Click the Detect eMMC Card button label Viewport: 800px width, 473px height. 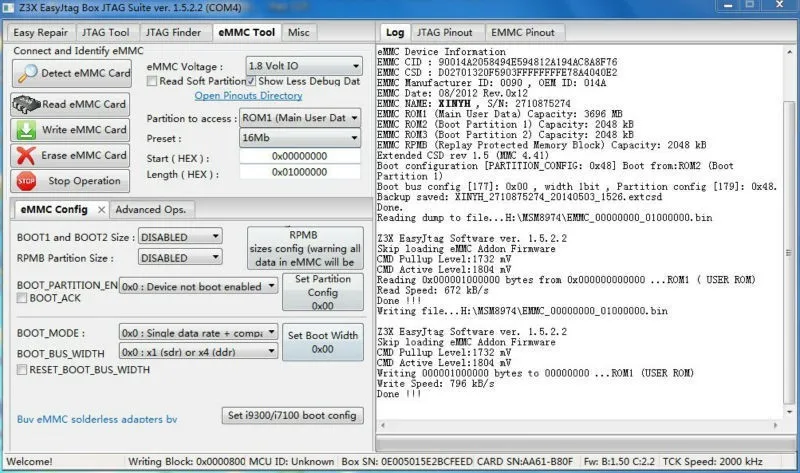(86, 73)
